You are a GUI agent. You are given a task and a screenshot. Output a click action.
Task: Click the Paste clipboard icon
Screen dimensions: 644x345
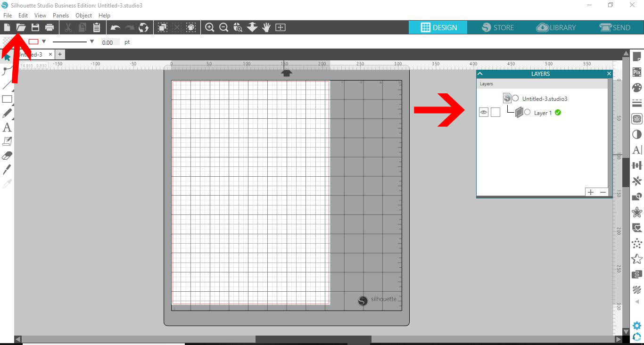point(97,27)
